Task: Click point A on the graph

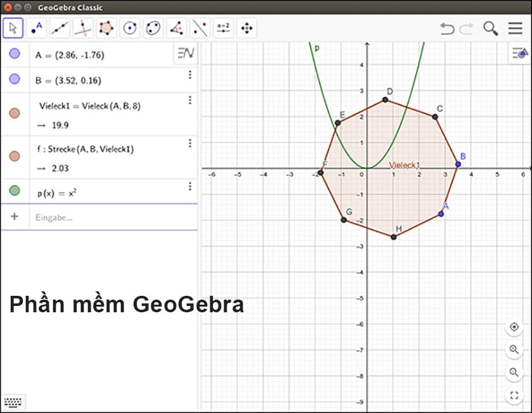Action: 441,214
